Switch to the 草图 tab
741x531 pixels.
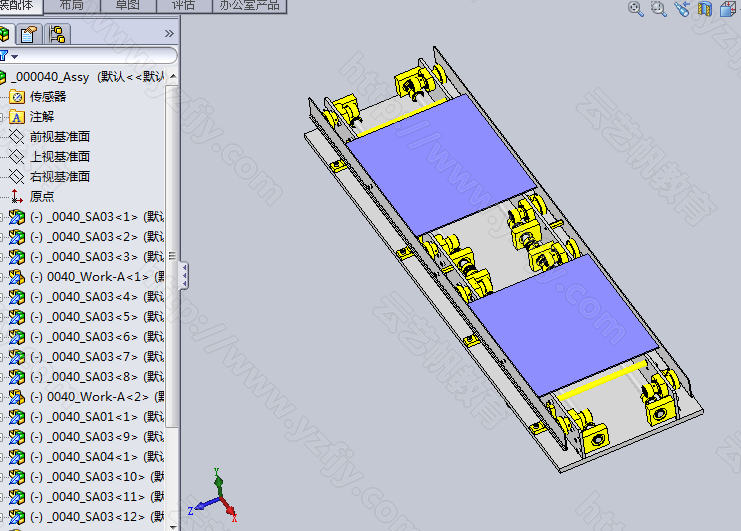(128, 6)
